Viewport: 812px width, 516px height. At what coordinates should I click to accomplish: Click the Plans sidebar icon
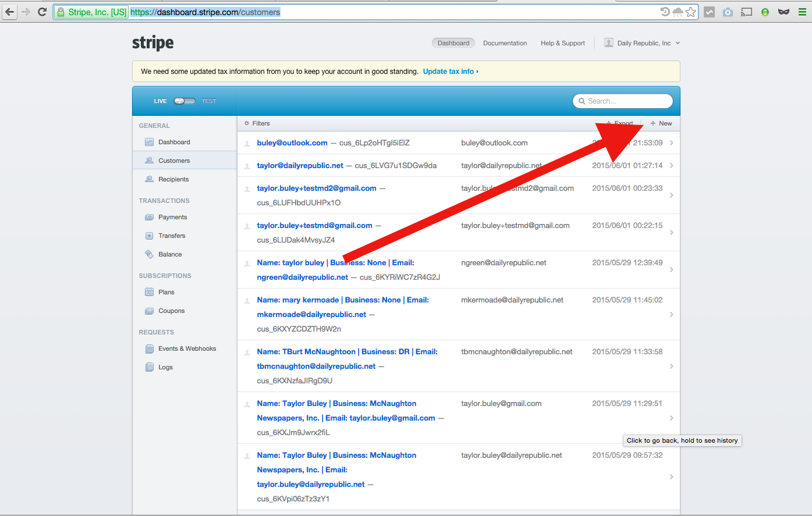149,292
